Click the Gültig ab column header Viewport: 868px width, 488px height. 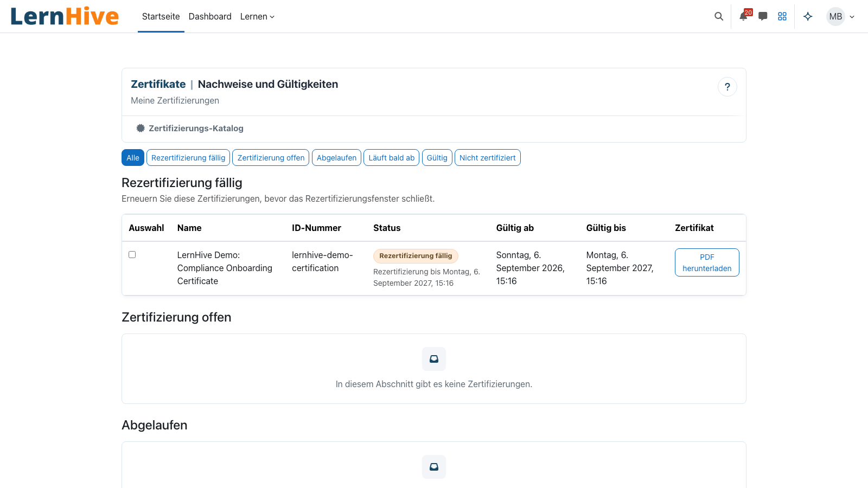click(515, 228)
